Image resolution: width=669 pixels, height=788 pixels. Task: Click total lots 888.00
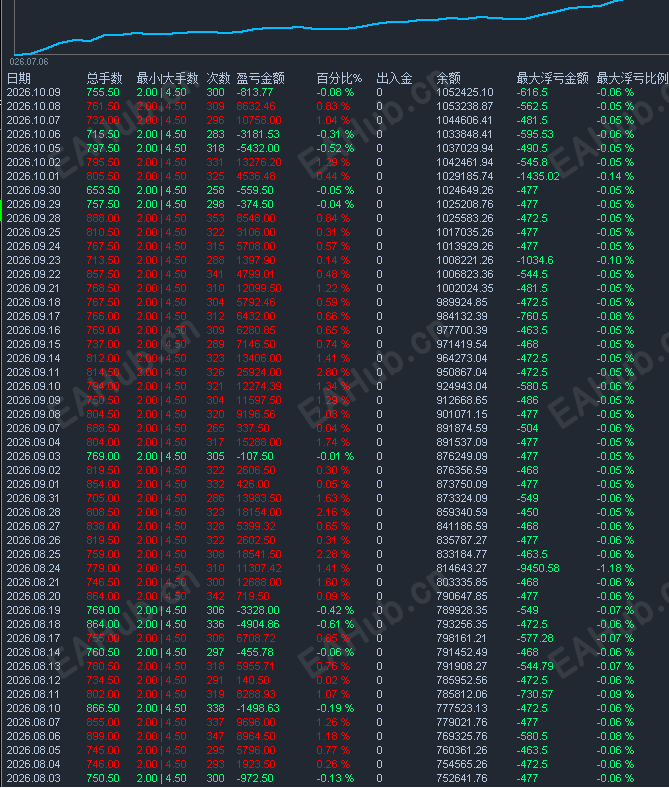103,219
